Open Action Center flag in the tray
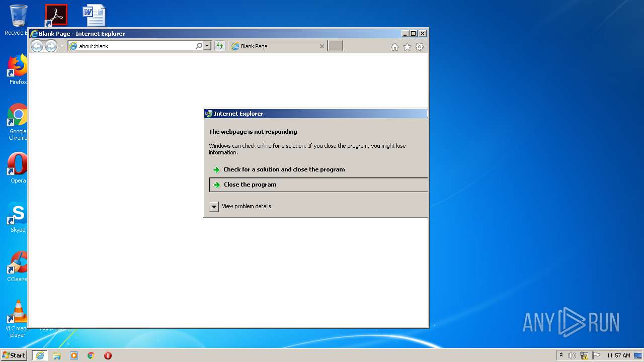The width and height of the screenshot is (644, 362). coord(596,355)
